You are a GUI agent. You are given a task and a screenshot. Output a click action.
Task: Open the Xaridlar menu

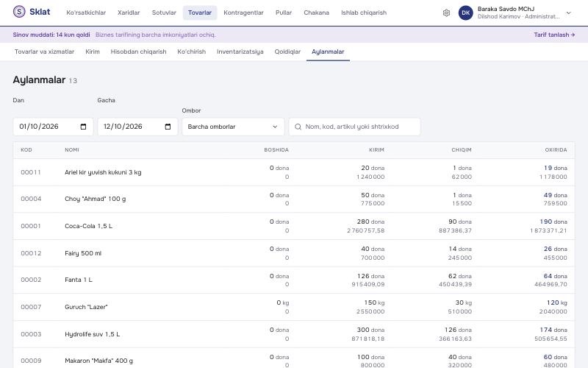129,13
